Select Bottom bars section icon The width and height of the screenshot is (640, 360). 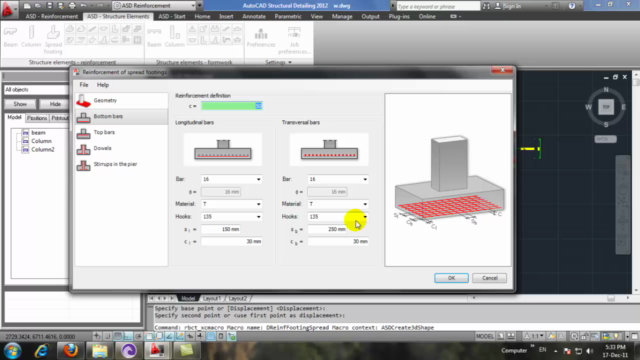point(83,117)
